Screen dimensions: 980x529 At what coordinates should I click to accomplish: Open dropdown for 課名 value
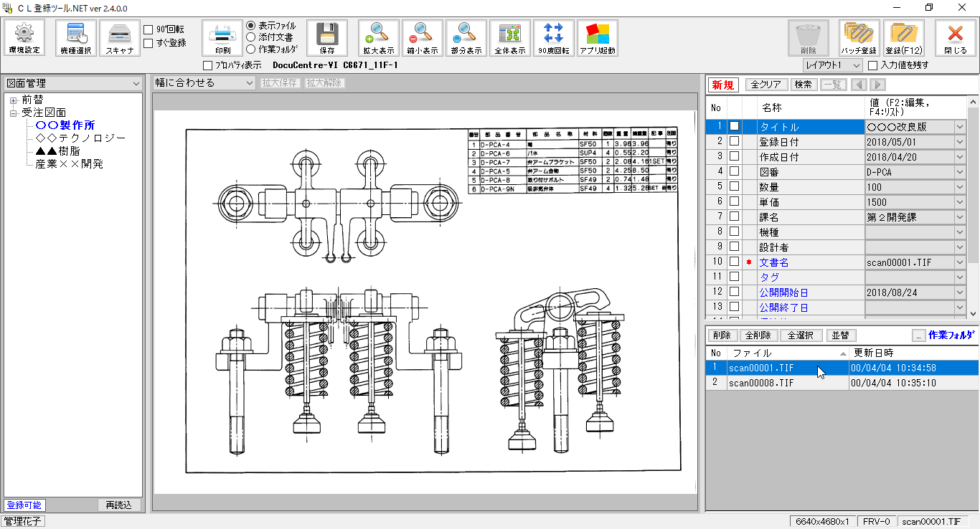[x=960, y=216]
